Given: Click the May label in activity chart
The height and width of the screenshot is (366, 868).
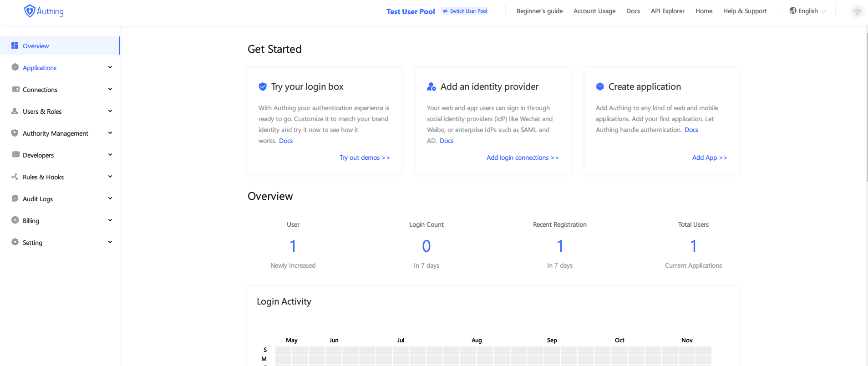Looking at the screenshot, I should (292, 340).
